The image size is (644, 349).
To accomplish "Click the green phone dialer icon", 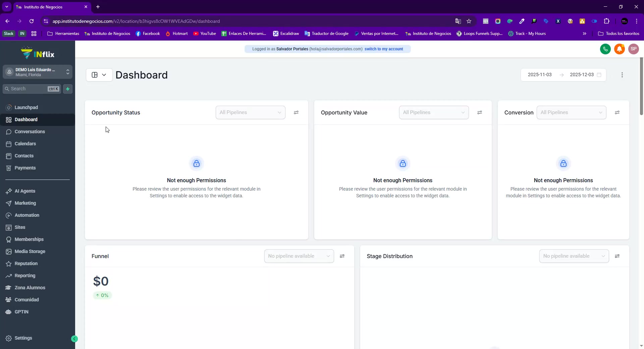I will pos(605,49).
